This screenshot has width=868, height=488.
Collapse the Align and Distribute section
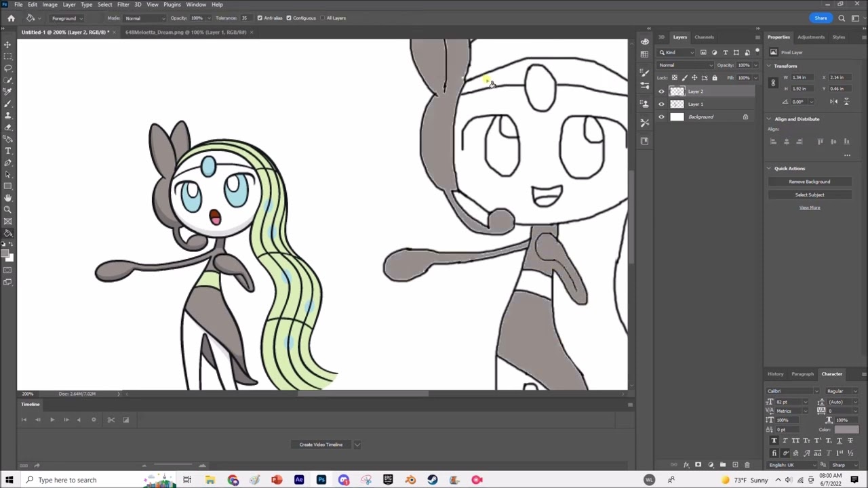[769, 119]
